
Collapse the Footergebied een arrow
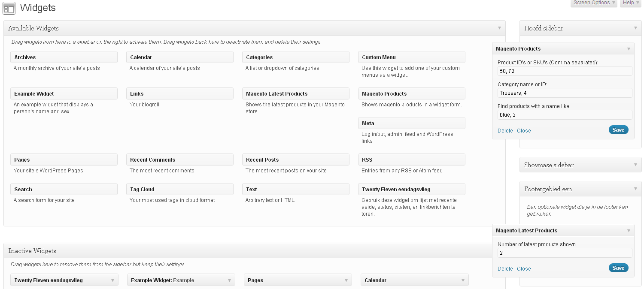(635, 189)
